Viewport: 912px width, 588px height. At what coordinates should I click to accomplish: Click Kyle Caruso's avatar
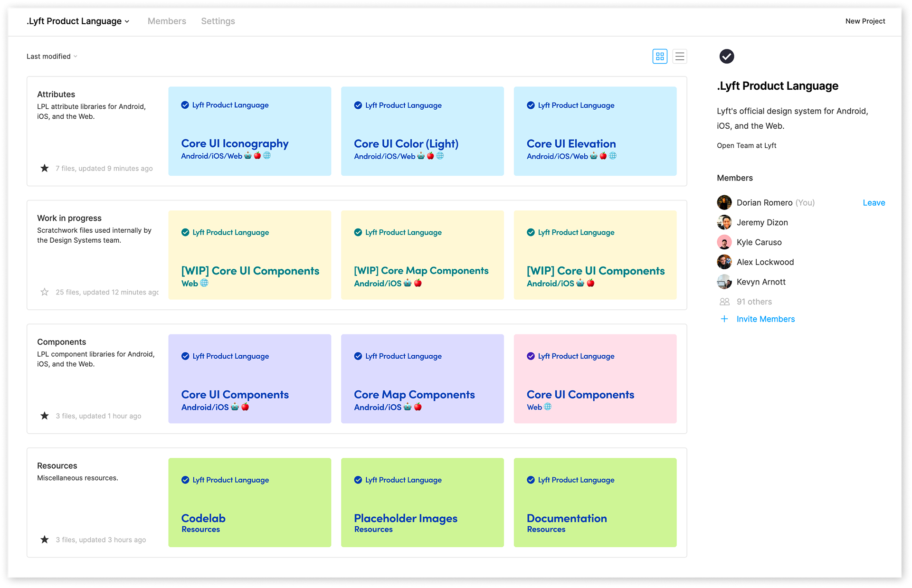(x=724, y=242)
